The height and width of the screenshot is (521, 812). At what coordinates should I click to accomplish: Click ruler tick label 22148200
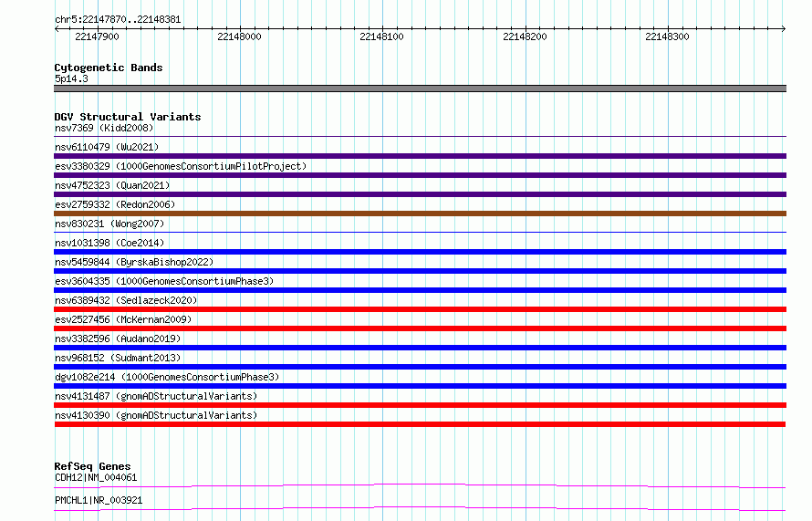coord(525,36)
